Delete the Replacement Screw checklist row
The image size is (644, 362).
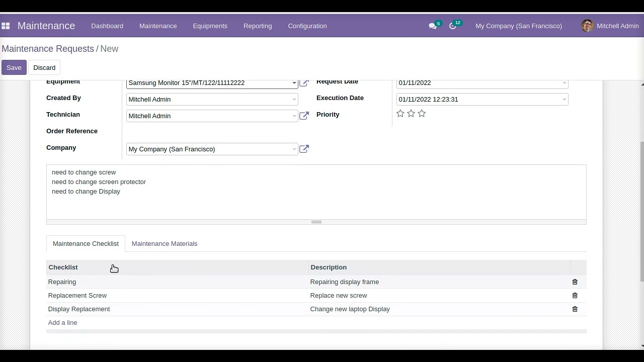pos(575,296)
